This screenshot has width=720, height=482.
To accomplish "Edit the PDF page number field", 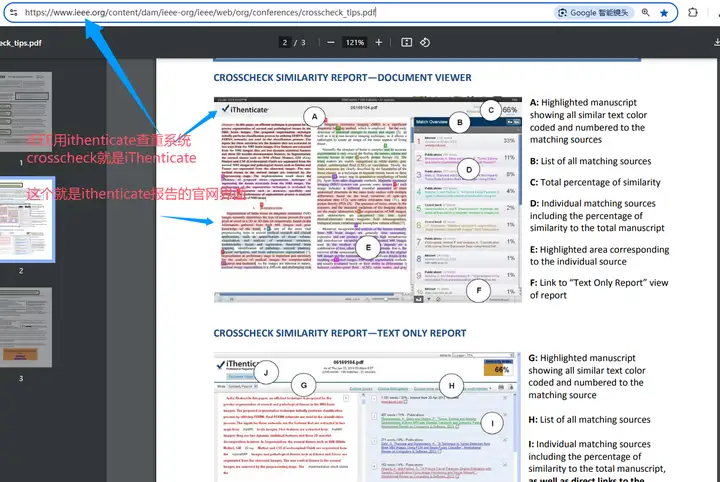I will point(285,43).
